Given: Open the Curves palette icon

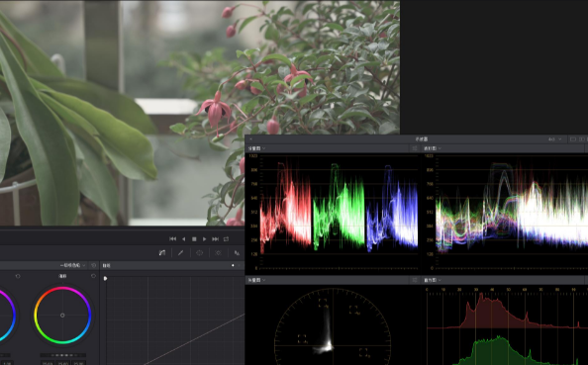Looking at the screenshot, I should tap(162, 253).
